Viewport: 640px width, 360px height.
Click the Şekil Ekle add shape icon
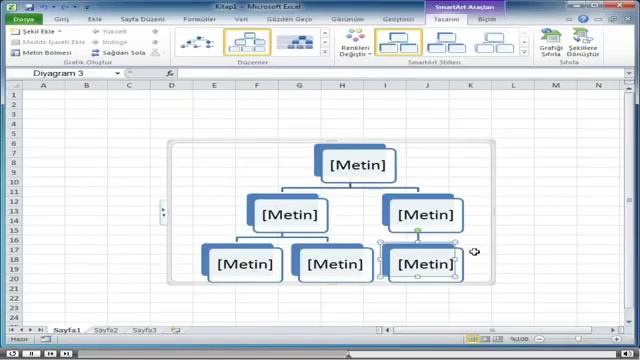[15, 31]
